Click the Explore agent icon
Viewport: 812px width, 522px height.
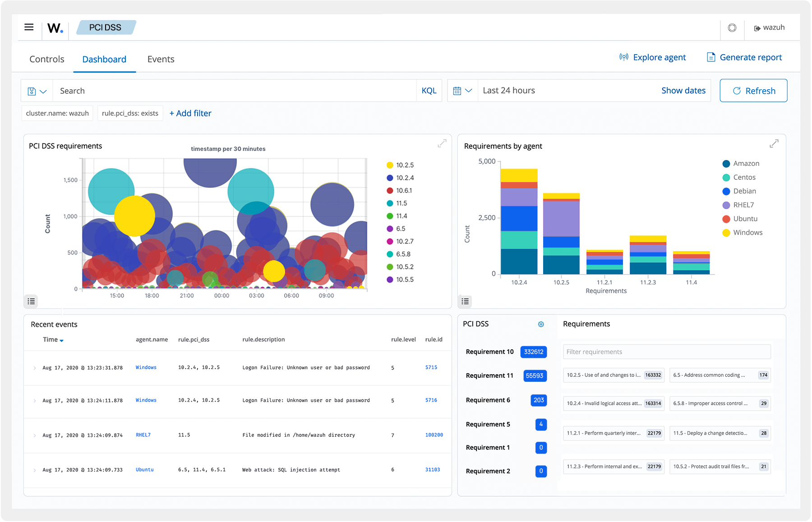(x=623, y=57)
